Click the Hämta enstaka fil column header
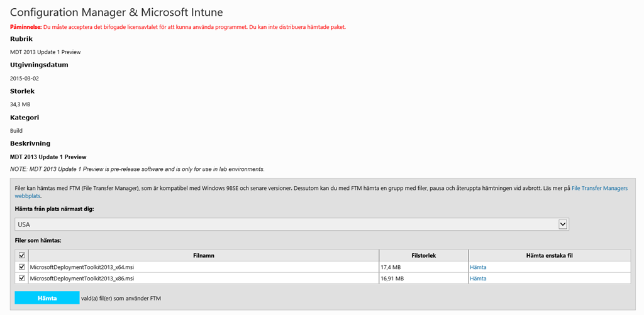644x315 pixels. tap(549, 256)
